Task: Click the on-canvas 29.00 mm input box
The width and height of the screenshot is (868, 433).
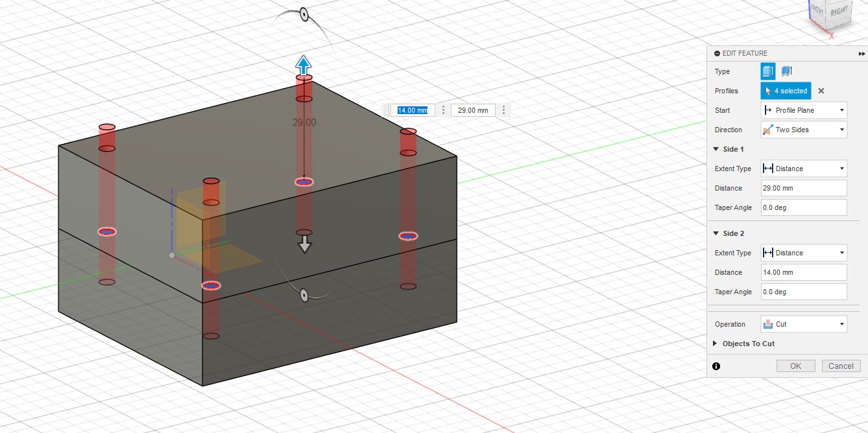Action: click(473, 110)
